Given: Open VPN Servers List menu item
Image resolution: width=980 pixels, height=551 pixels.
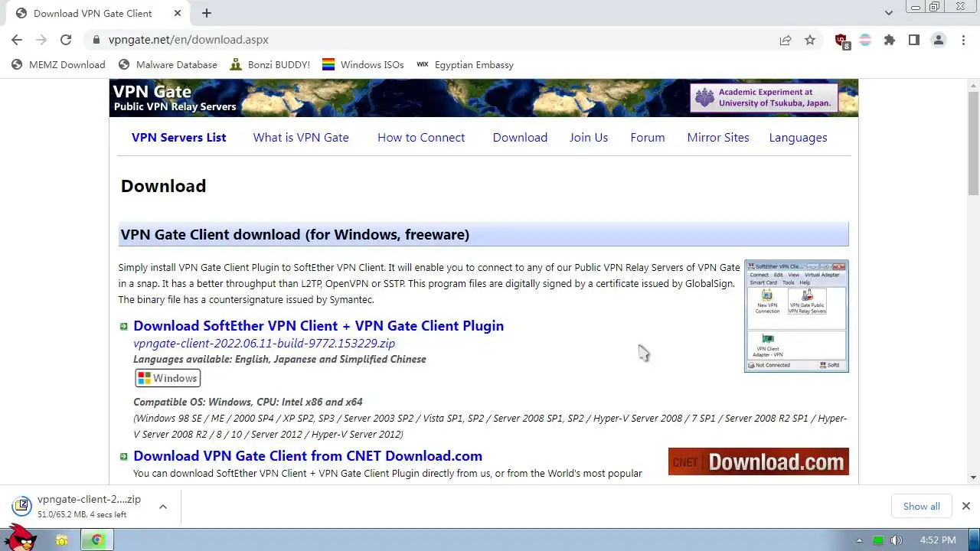Looking at the screenshot, I should (178, 138).
